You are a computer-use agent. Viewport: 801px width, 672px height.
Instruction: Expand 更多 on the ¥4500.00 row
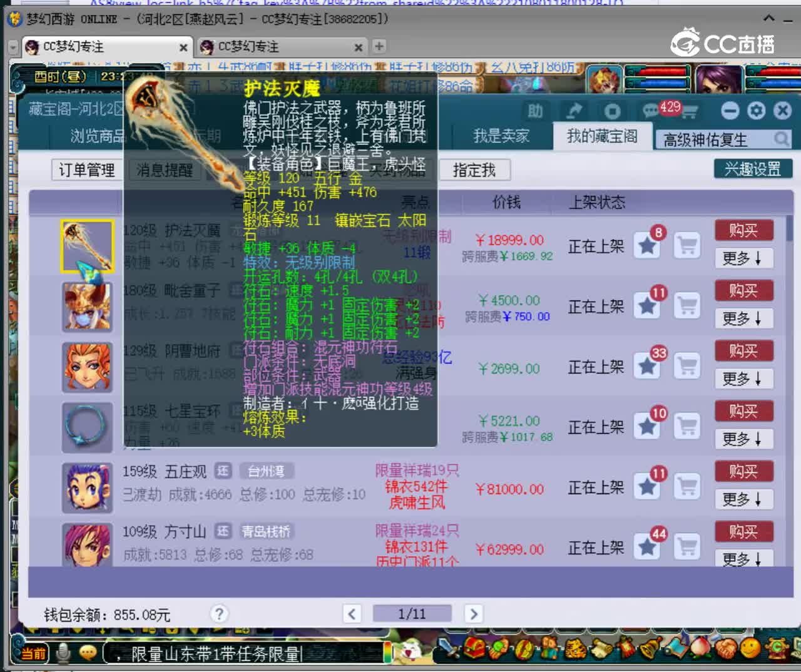(x=743, y=318)
